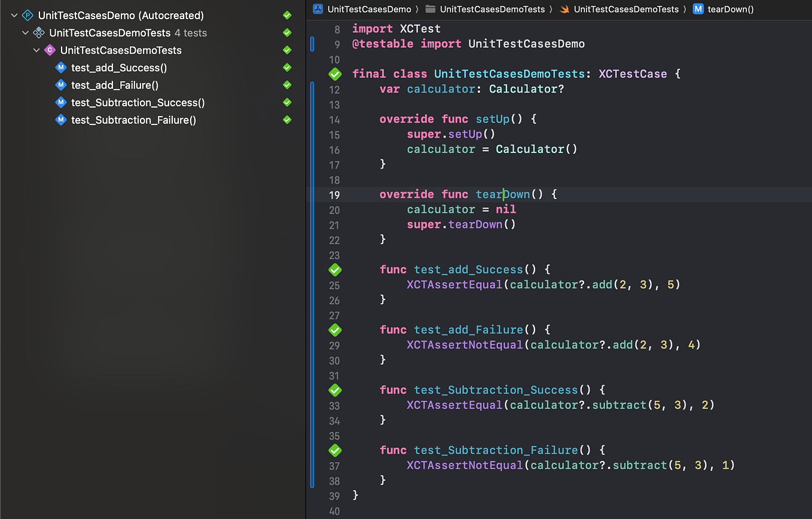
Task: Run test_Subtraction_Success via its gutter diamond
Action: [x=334, y=390]
